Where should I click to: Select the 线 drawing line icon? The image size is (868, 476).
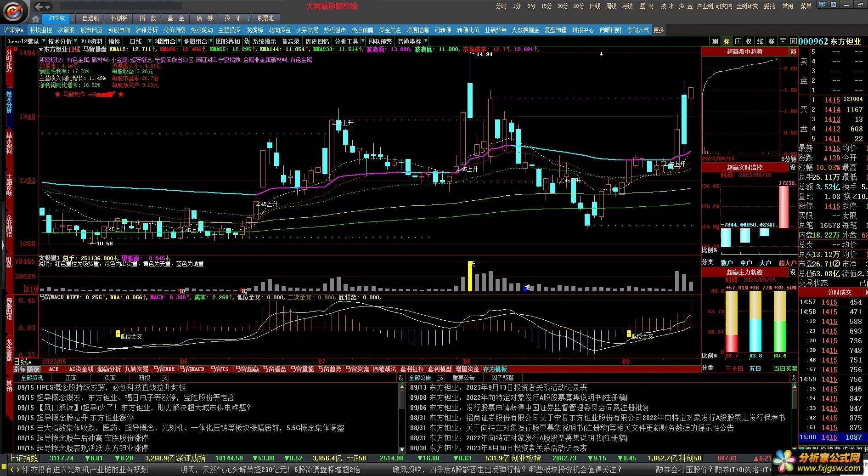click(x=761, y=41)
